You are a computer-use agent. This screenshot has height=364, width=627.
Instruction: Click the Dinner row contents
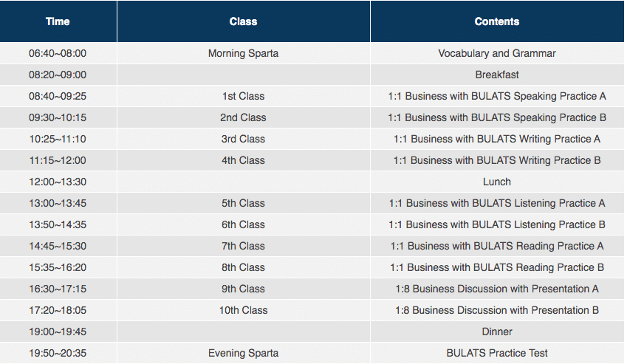[x=496, y=332]
